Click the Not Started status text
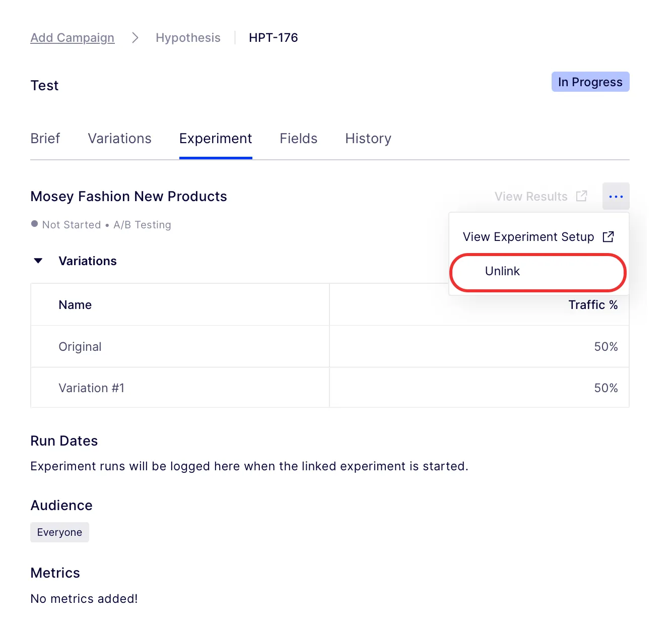 72,225
